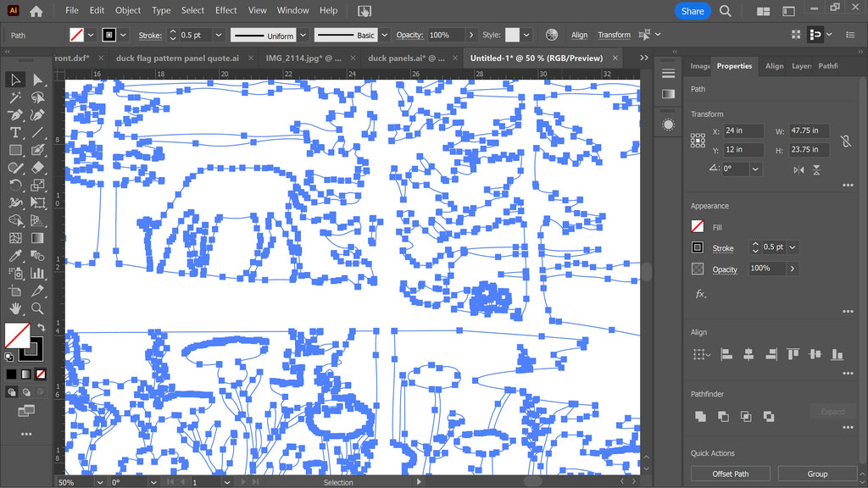Open Edit Toolbar three dots

point(26,435)
